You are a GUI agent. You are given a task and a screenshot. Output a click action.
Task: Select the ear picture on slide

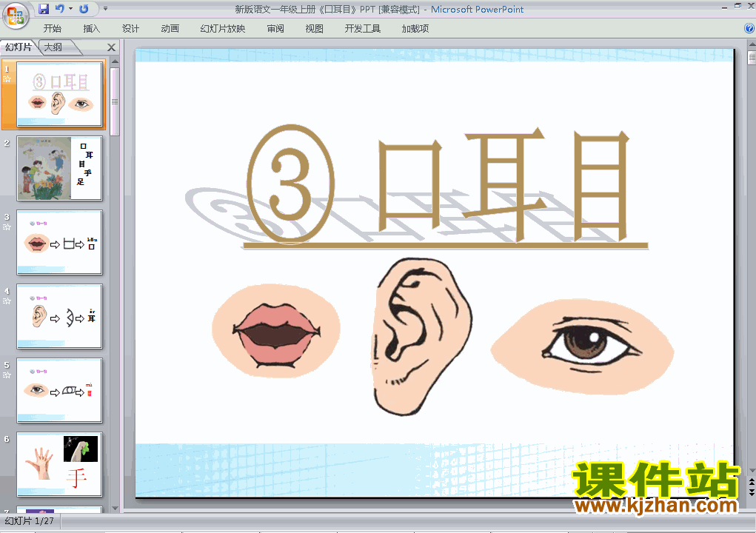click(422, 338)
